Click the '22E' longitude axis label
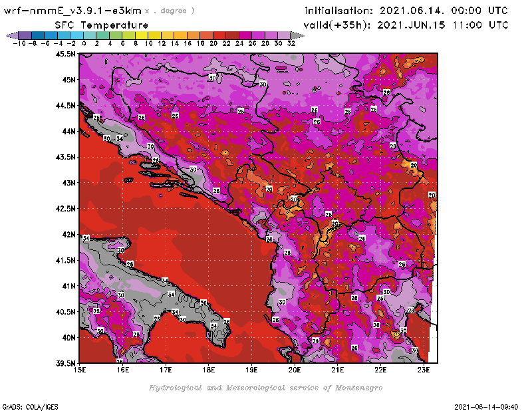This screenshot has width=532, height=411. click(x=380, y=370)
